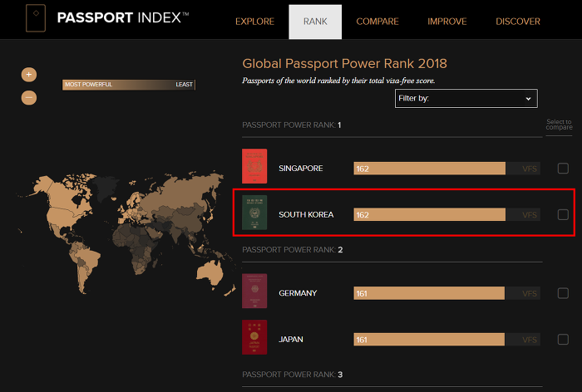The width and height of the screenshot is (582, 392).
Task: Click Germany's 161 score bar
Action: [x=429, y=293]
